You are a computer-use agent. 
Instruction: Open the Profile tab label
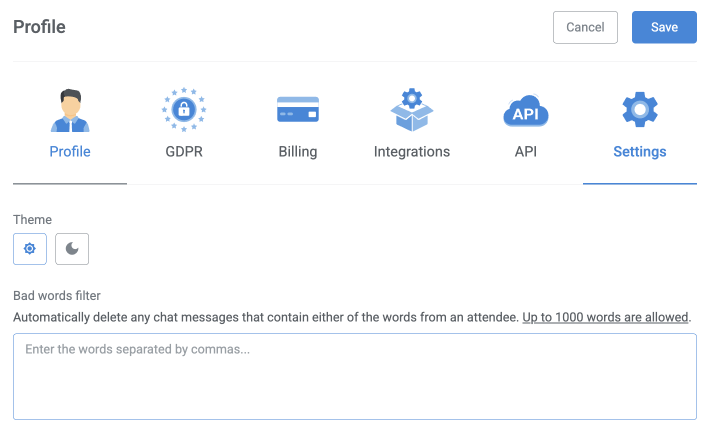tap(70, 152)
